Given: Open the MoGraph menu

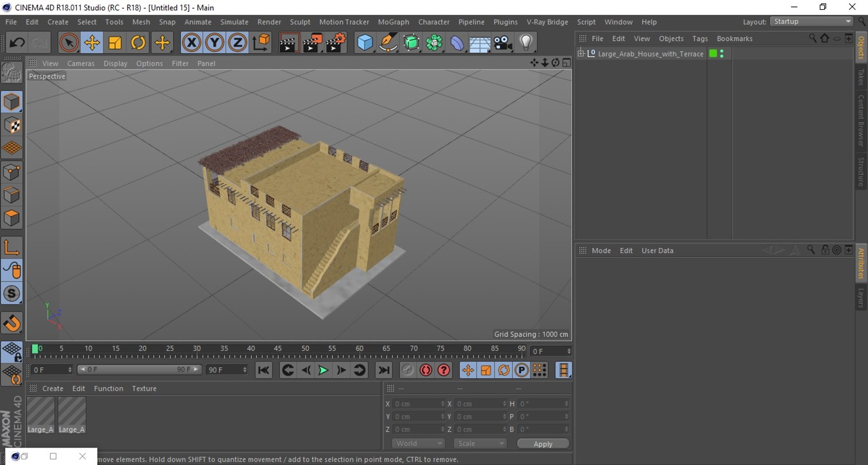Looking at the screenshot, I should pyautogui.click(x=393, y=22).
